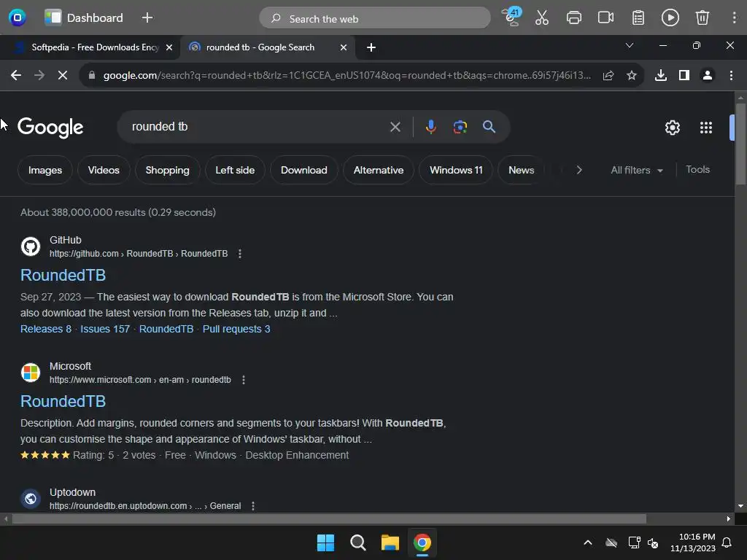Click the Google logo
This screenshot has height=560, width=747.
(x=50, y=127)
